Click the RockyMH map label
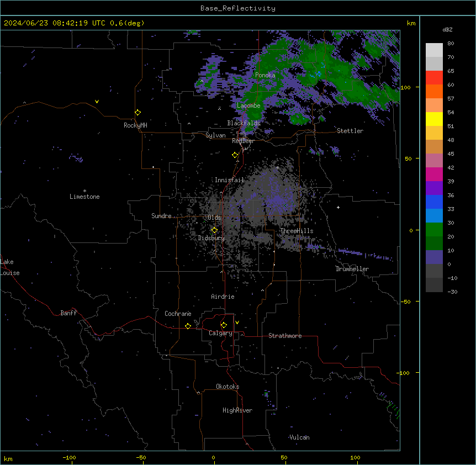Viewport: 476px width, 465px height. pyautogui.click(x=135, y=125)
